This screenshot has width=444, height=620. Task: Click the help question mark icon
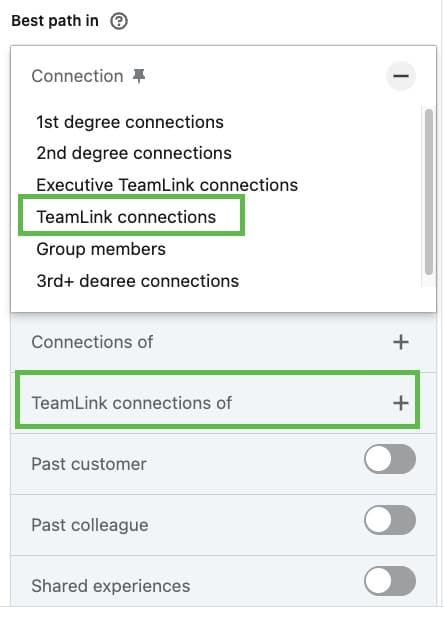119,21
